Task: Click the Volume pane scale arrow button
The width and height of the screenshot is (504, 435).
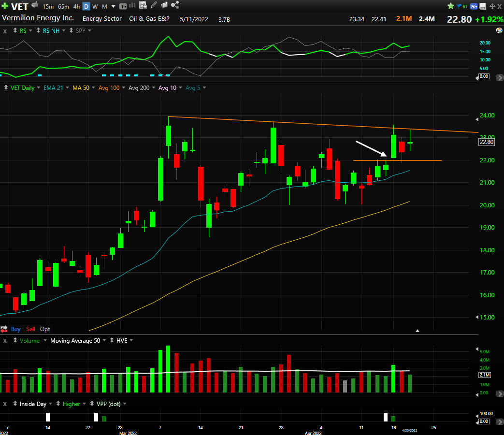Action: click(500, 393)
